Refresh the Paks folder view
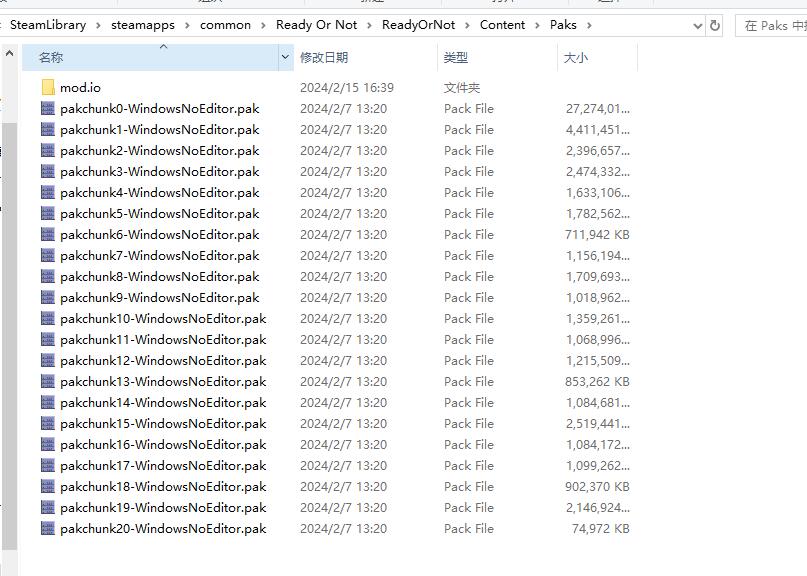This screenshot has width=807, height=576. click(x=715, y=25)
